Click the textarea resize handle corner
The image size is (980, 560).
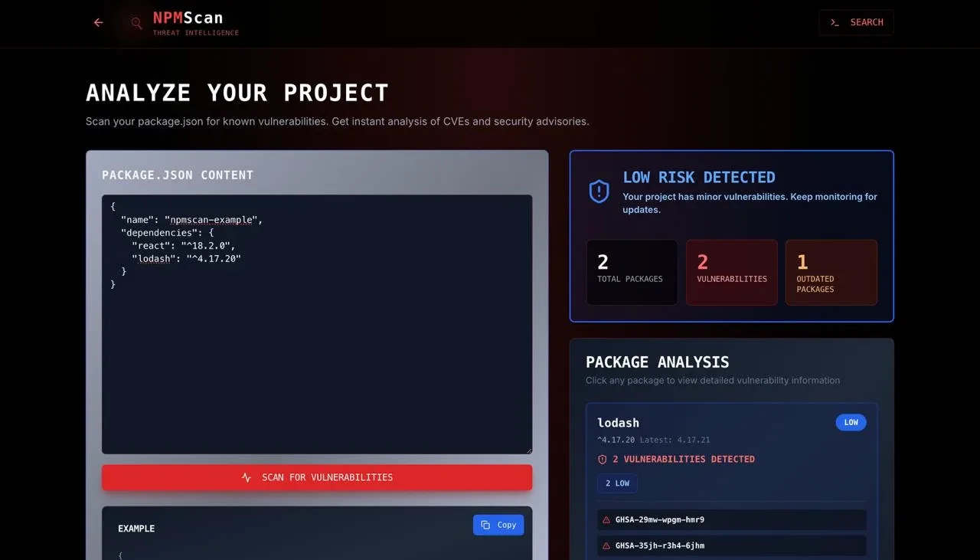click(528, 450)
